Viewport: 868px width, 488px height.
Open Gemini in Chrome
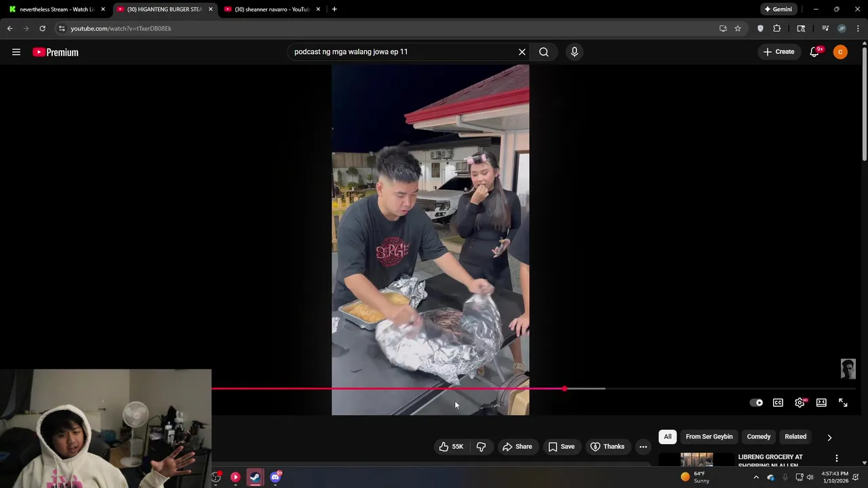778,9
